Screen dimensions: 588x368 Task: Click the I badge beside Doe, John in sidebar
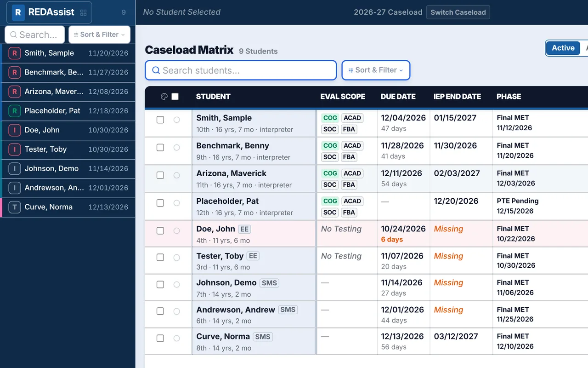coord(15,130)
